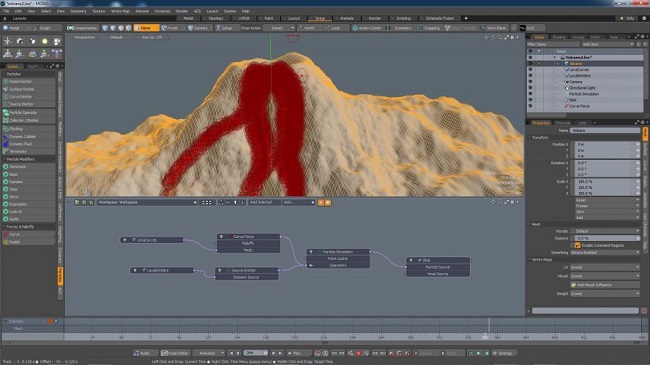This screenshot has height=365, width=650.
Task: Open the Drop Action (none) dropdown
Action: [279, 28]
